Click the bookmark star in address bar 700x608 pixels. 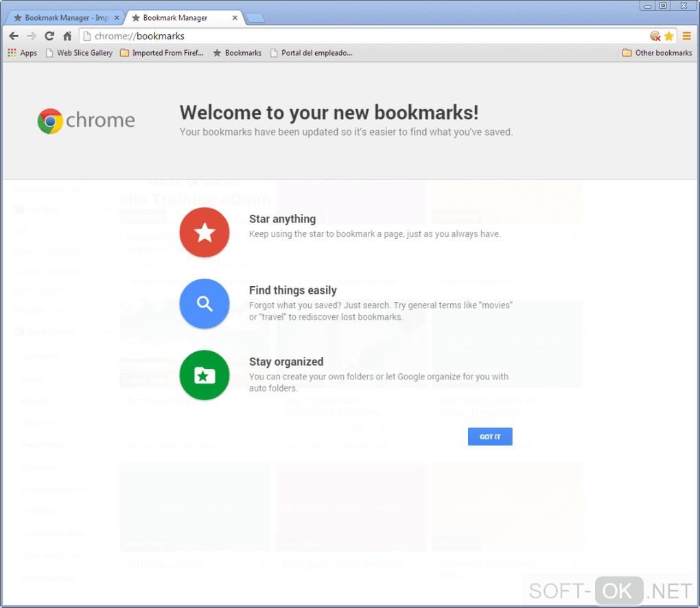[668, 36]
